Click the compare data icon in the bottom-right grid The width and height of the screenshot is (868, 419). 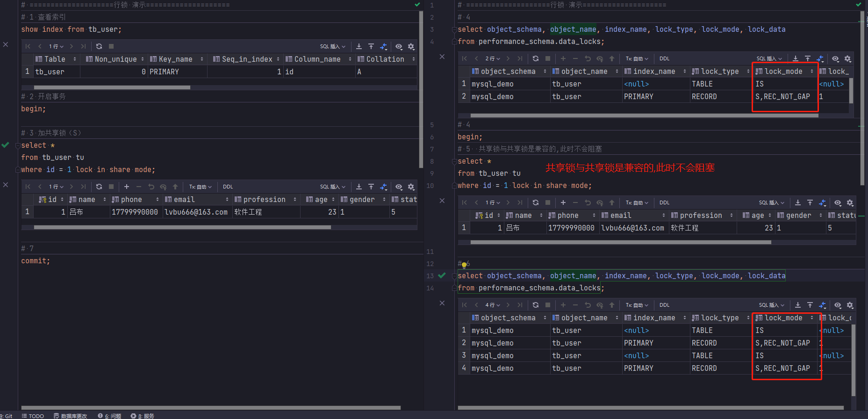823,305
